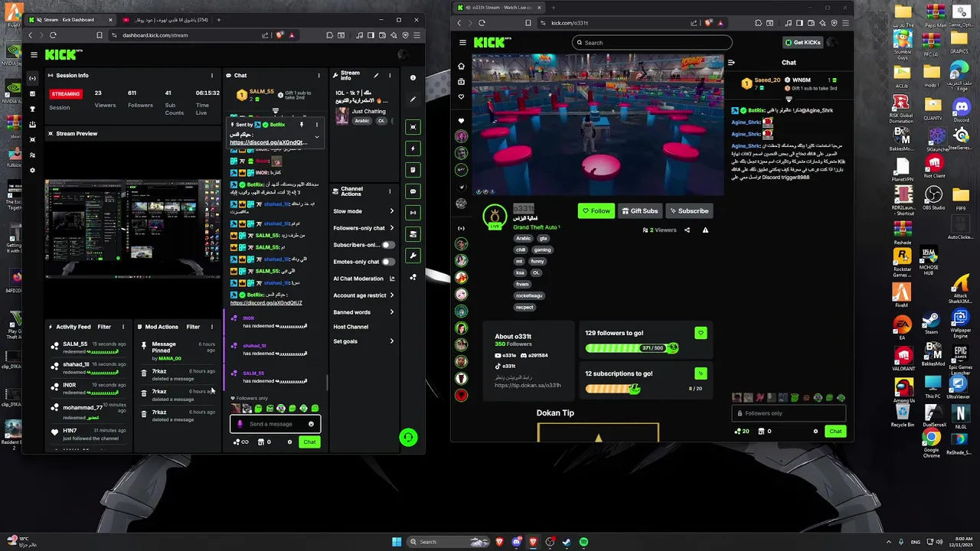Open the Mod Actions Filter
The width and height of the screenshot is (980, 551).
(193, 327)
